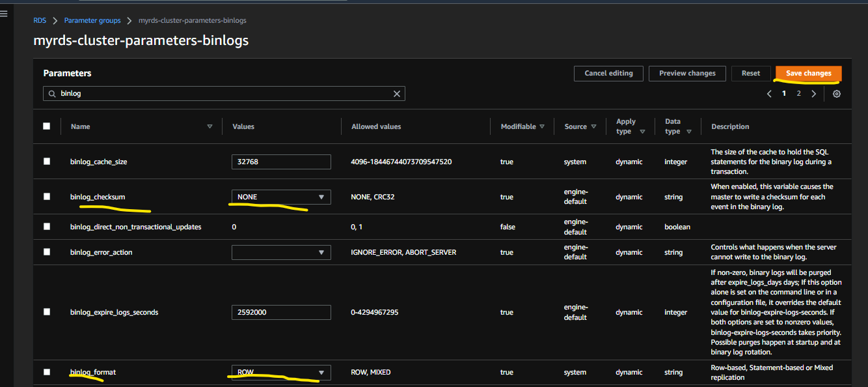Check the binlog_error_action row checkbox
Screen dimensions: 868x387
coord(46,252)
